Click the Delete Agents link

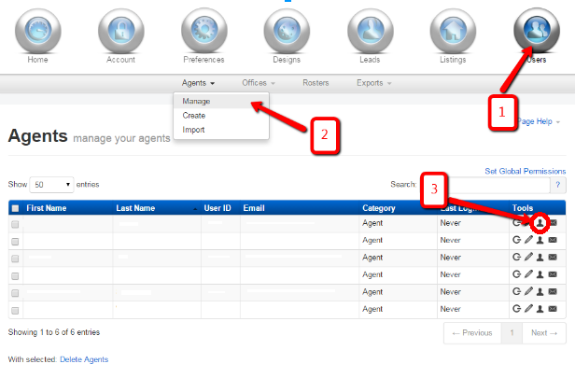(84, 359)
